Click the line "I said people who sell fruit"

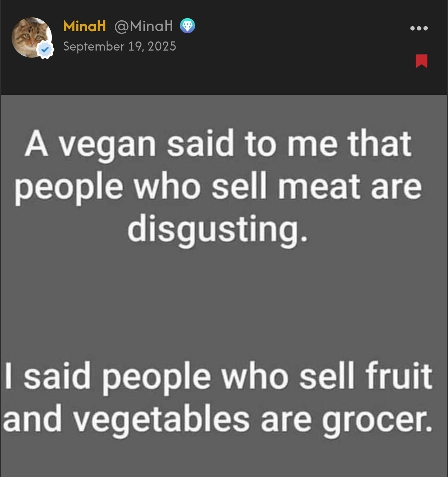point(218,377)
